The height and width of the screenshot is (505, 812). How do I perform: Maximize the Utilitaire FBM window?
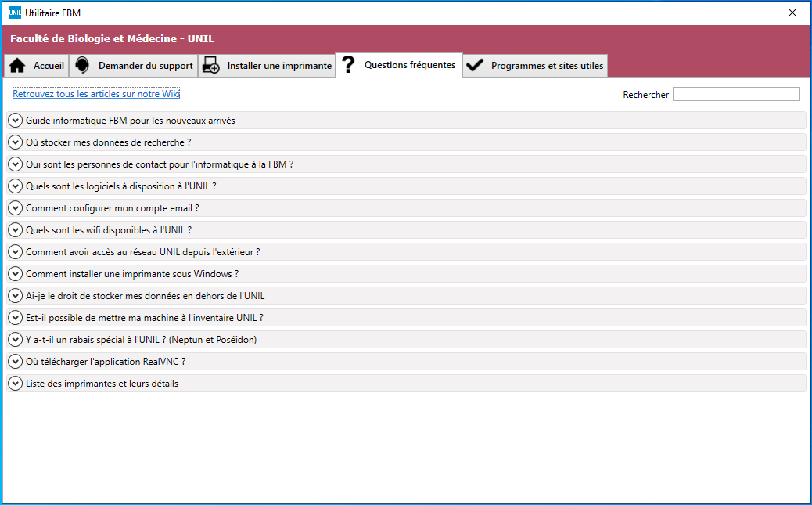pos(756,13)
